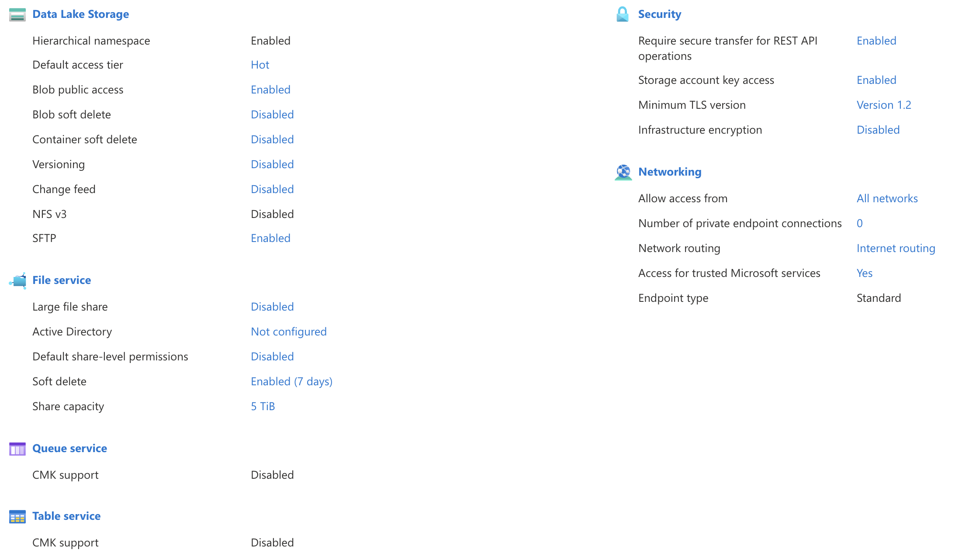Click the Data Lake Storage section icon
The height and width of the screenshot is (560, 955).
click(17, 14)
